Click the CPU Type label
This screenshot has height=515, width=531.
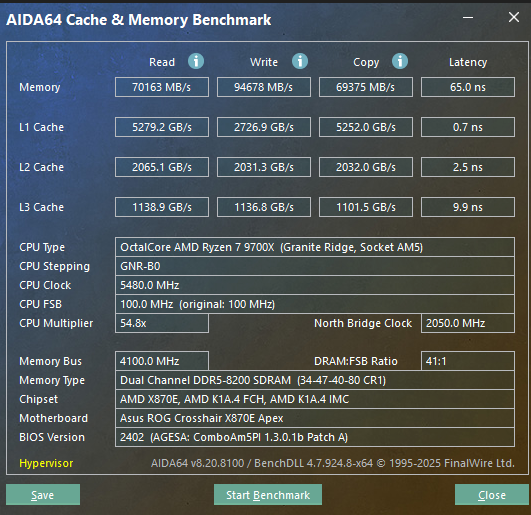[42, 248]
